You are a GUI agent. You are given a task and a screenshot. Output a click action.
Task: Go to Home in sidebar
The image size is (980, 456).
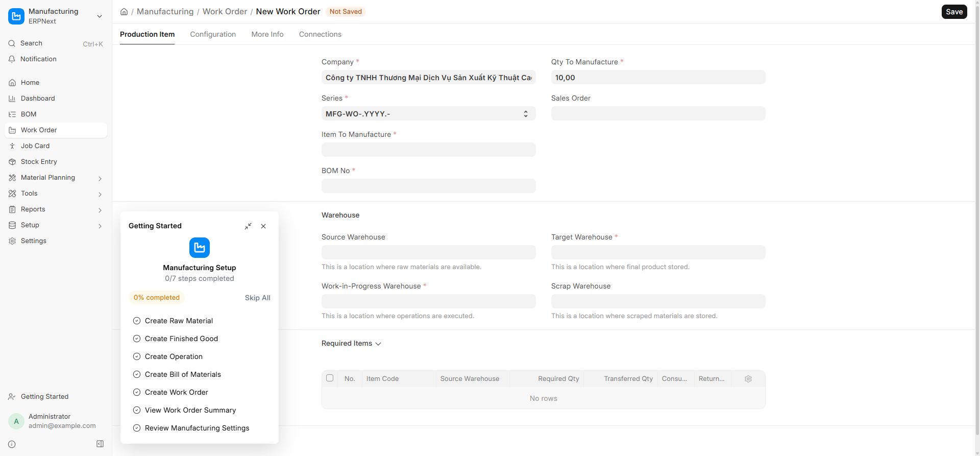point(56,83)
